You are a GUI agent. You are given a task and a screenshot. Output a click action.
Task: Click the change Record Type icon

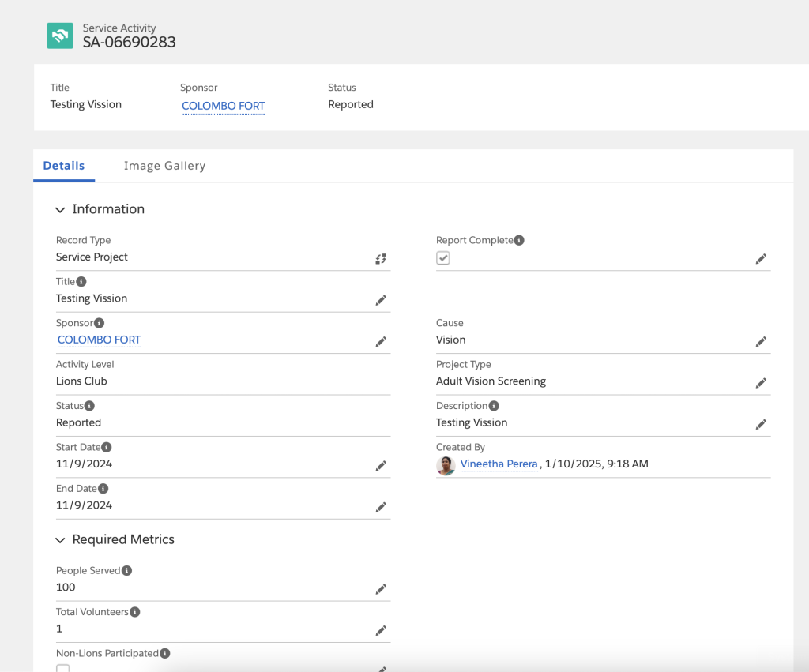coord(381,259)
